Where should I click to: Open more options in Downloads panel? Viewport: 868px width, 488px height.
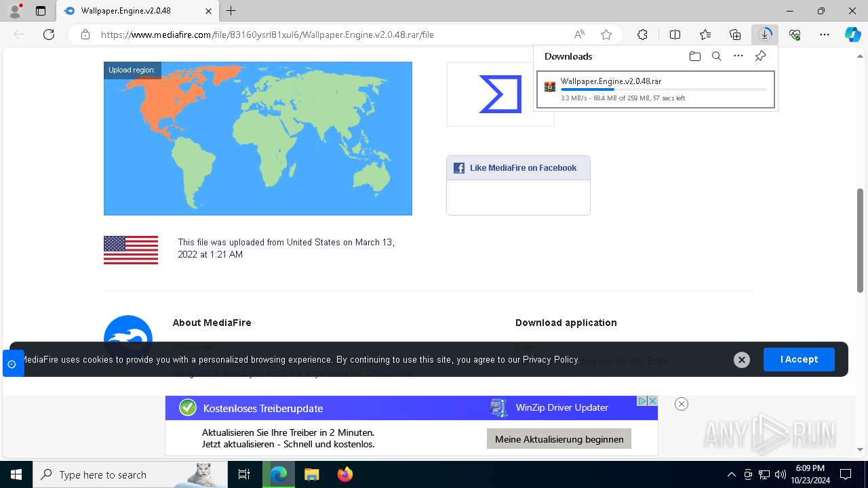(x=738, y=56)
